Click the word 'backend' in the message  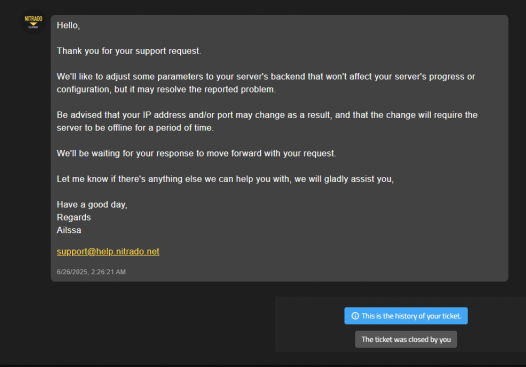tap(288, 77)
